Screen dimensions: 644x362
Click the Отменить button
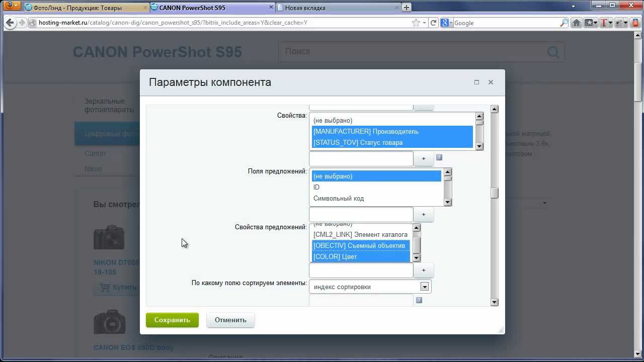[230, 320]
